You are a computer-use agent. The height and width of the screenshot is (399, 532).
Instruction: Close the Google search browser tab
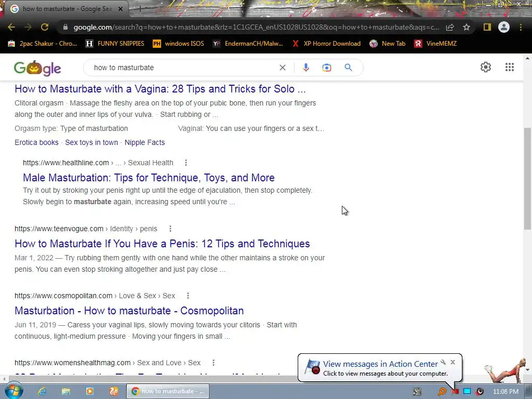[121, 9]
